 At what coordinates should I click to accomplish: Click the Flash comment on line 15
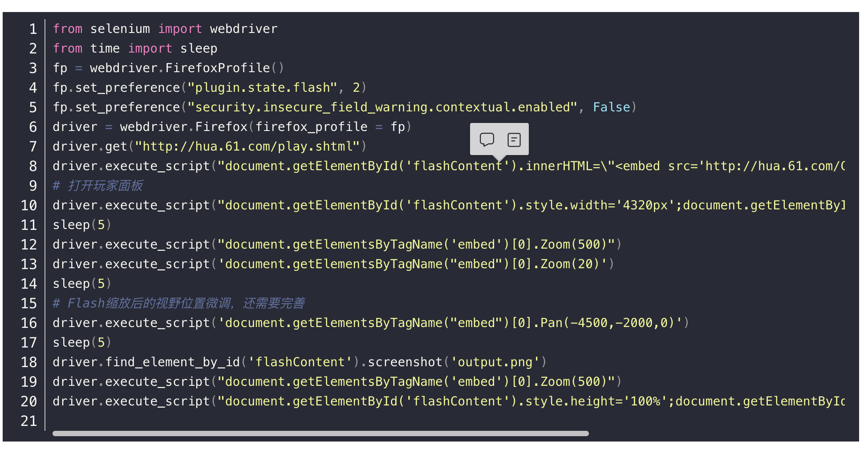coord(179,303)
